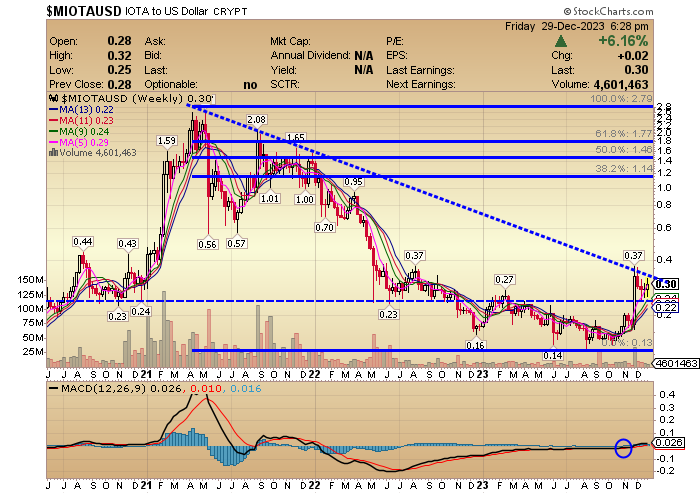Click the 1.59 price peak label
The image size is (700, 494).
167,141
